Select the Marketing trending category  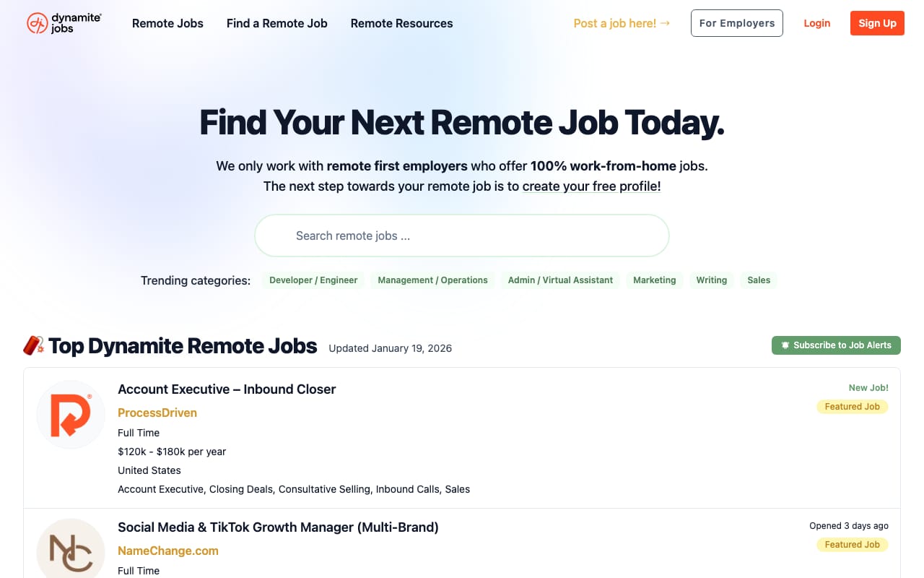[654, 280]
